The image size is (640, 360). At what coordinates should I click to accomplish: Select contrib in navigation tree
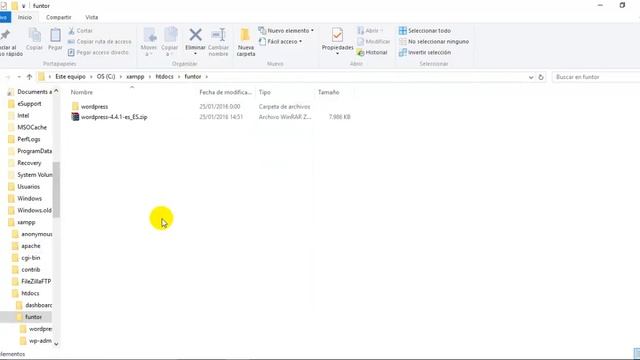point(31,269)
